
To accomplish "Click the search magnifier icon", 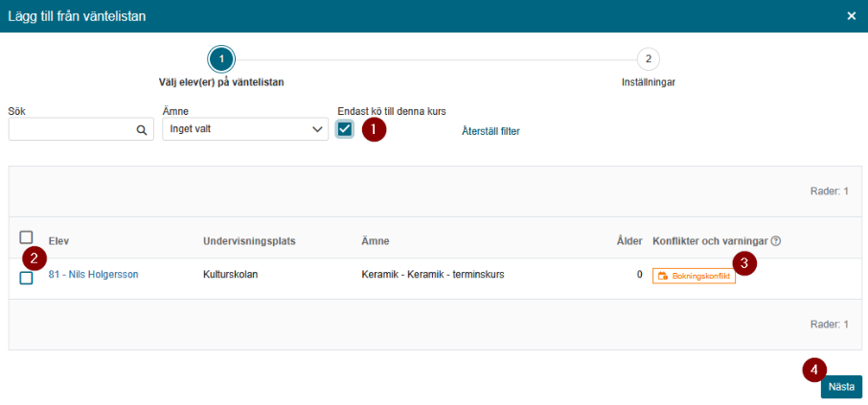I will pos(141,129).
